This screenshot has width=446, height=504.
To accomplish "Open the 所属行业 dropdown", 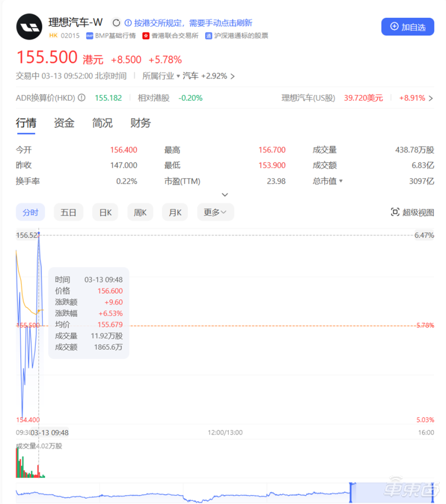I will [x=161, y=76].
